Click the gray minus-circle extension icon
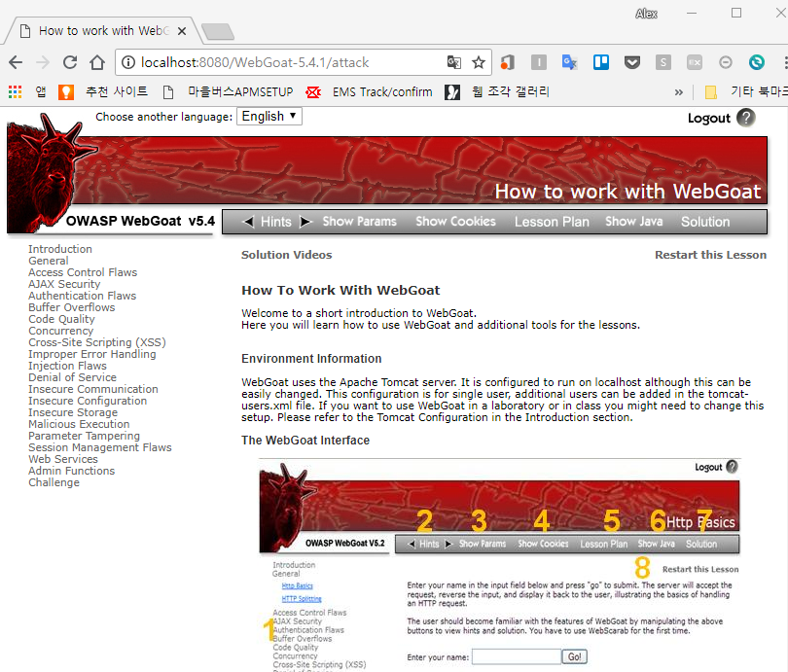 [726, 62]
